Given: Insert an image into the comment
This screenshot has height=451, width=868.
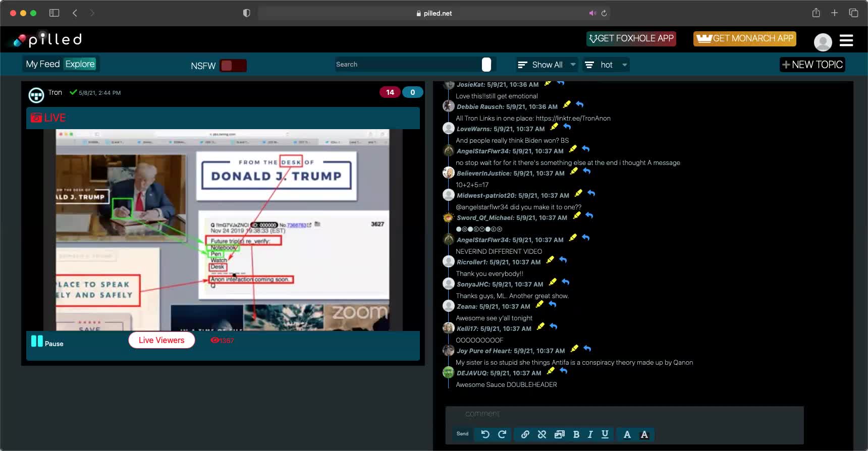Looking at the screenshot, I should coord(559,434).
